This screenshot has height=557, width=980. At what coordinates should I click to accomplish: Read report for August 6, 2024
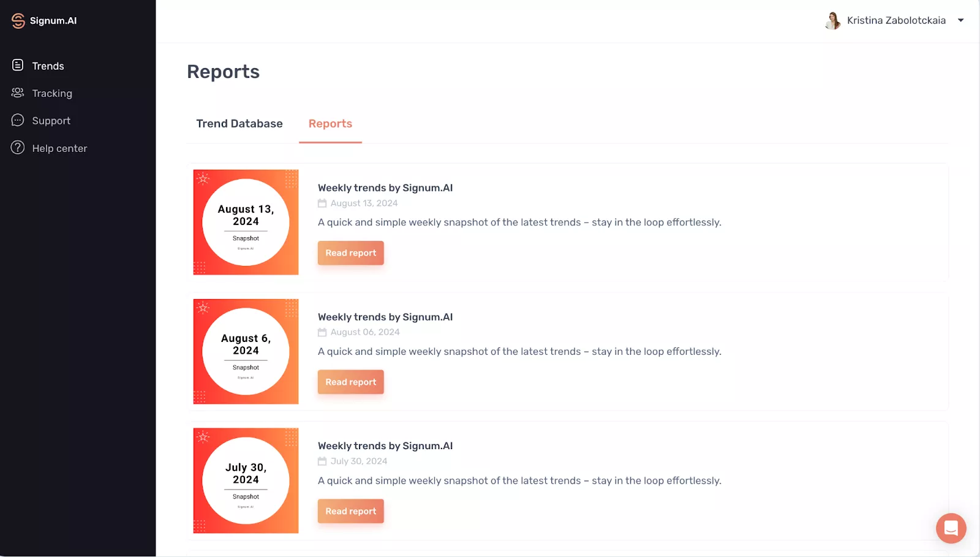pos(350,382)
